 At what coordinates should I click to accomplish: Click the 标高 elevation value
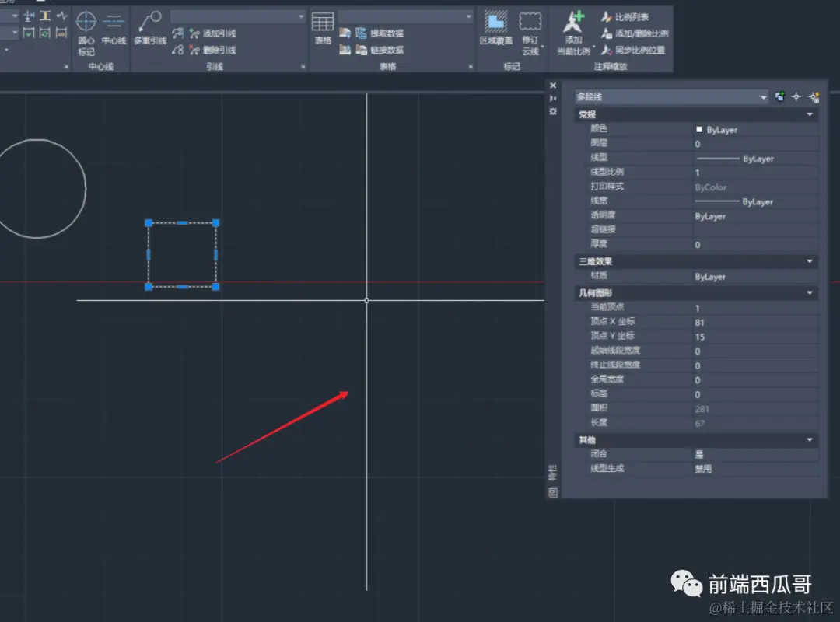tap(755, 395)
